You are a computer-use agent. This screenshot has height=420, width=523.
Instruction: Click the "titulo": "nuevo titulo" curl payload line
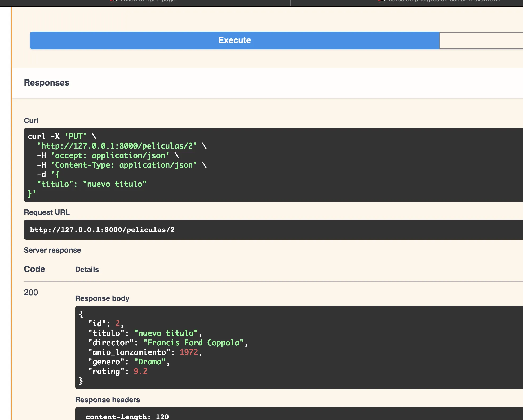point(92,184)
